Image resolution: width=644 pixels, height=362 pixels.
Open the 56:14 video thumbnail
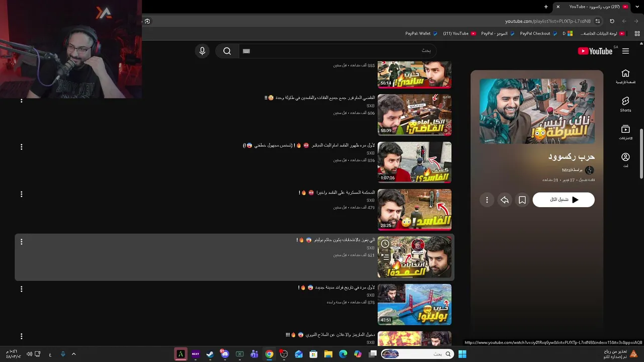pyautogui.click(x=415, y=74)
